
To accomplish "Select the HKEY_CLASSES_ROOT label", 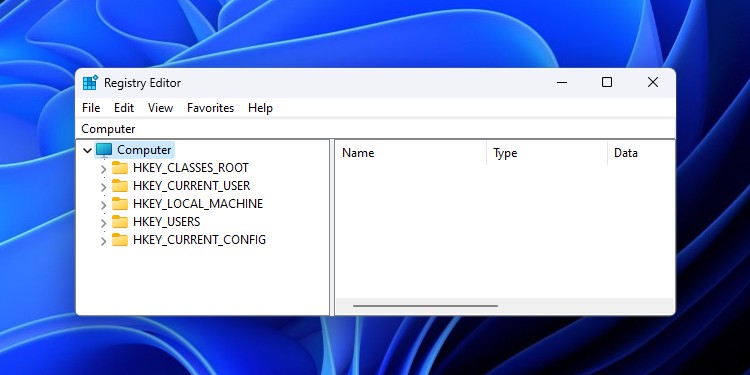I will click(191, 168).
